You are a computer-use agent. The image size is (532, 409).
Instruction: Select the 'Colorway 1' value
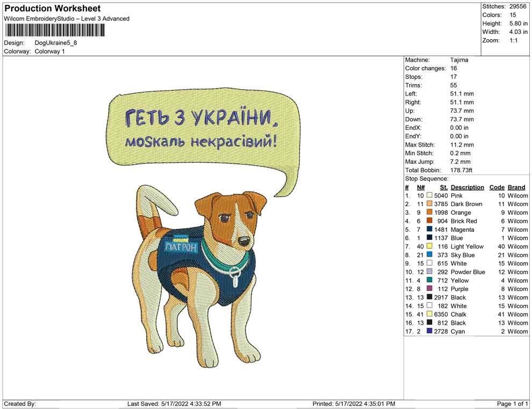pos(49,52)
